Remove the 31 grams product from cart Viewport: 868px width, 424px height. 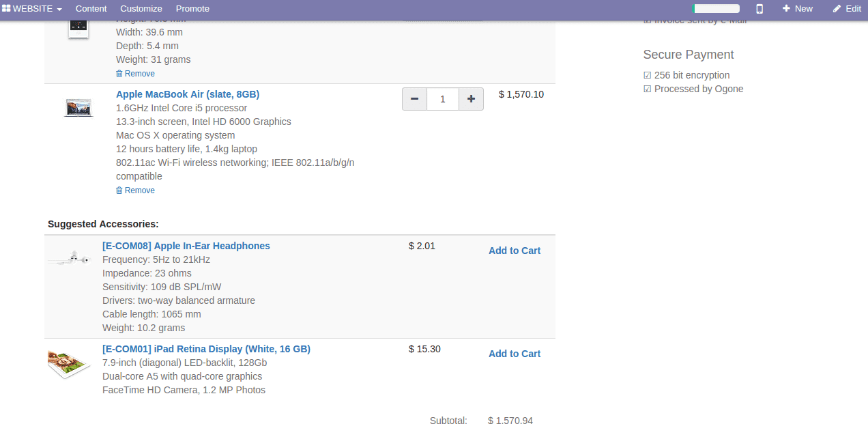pyautogui.click(x=135, y=74)
